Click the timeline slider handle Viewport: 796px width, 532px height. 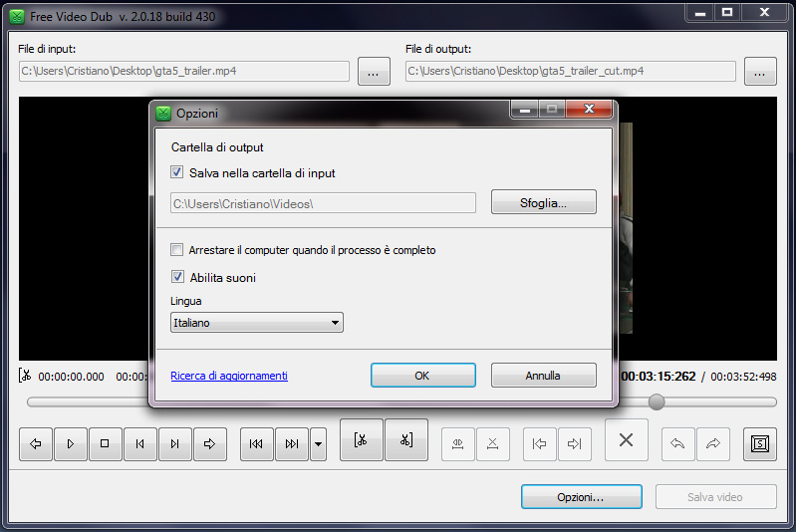click(x=657, y=402)
